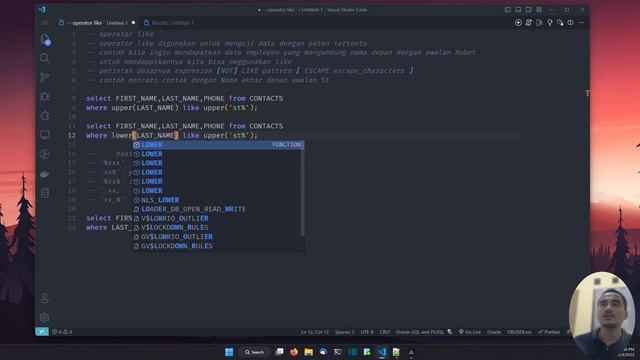Open Customize Layout grid button
The image size is (640, 360).
coord(539,10)
